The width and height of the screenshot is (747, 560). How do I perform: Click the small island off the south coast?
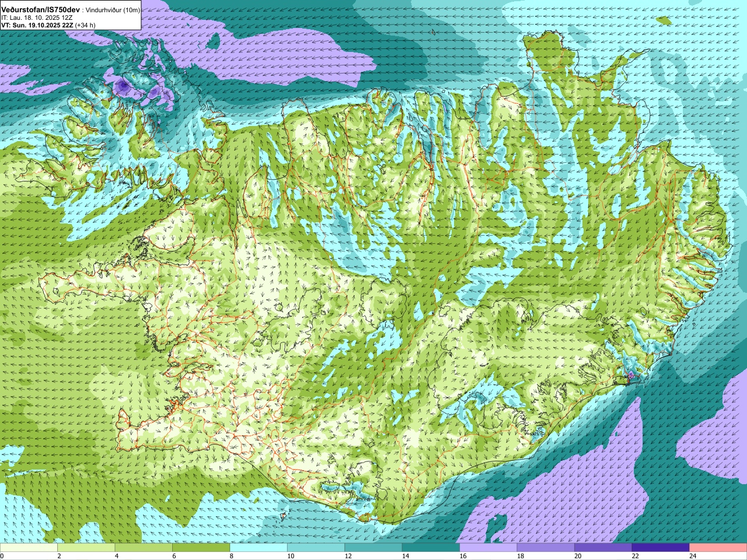[x=284, y=516]
